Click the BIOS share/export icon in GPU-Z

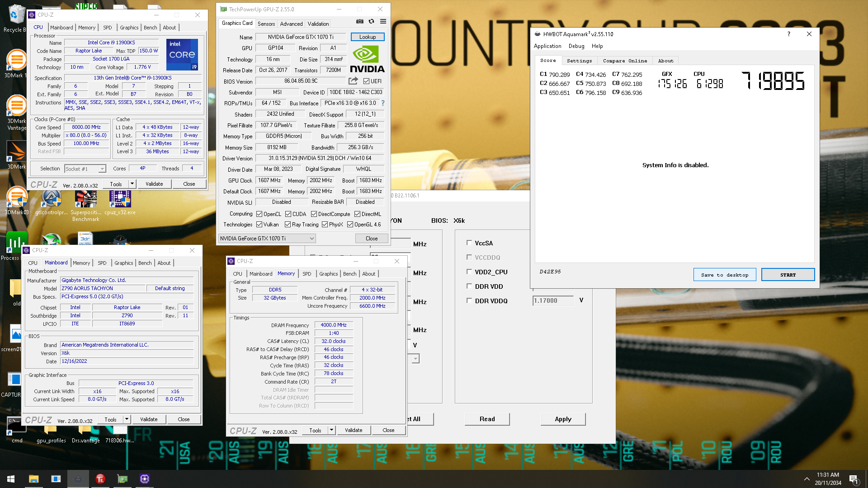(353, 81)
